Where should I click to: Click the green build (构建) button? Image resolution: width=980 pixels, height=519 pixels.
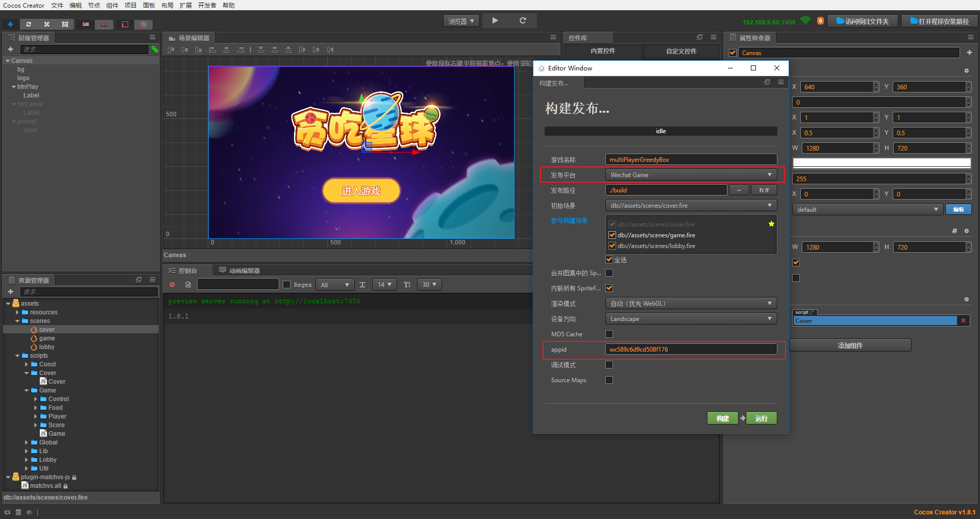723,418
